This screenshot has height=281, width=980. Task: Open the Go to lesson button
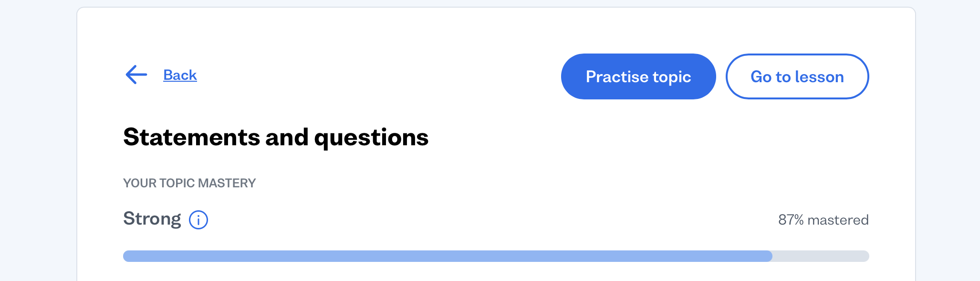coord(797,76)
